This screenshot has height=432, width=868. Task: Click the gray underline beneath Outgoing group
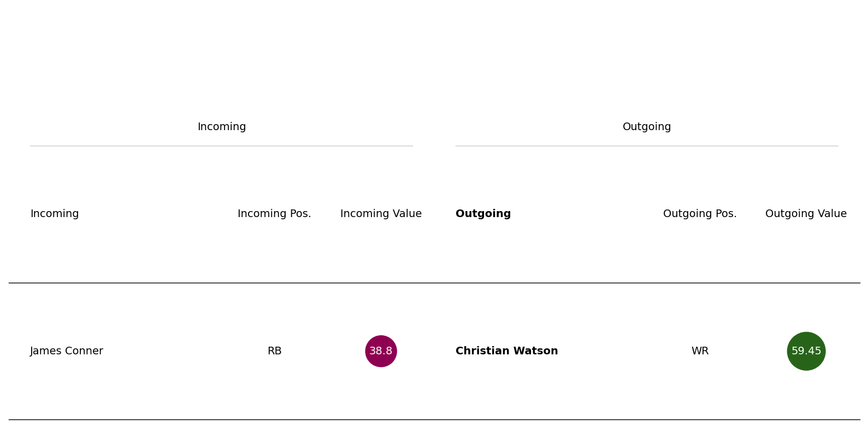coord(647,146)
